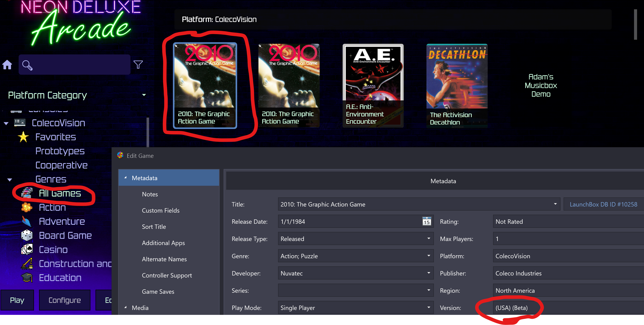Image resolution: width=644 pixels, height=325 pixels.
Task: Select the Metadata section
Action: point(169,178)
